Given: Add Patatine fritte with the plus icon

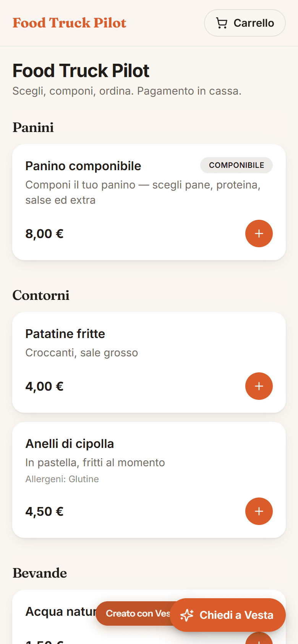Looking at the screenshot, I should point(259,386).
